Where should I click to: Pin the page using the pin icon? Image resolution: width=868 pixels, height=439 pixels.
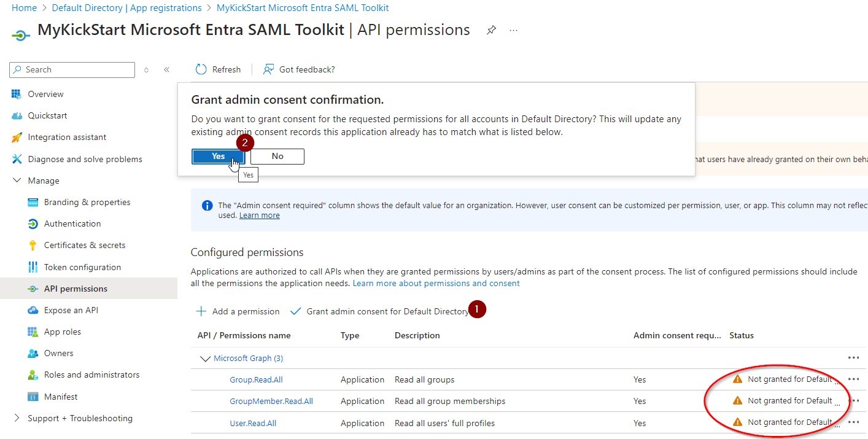point(491,30)
